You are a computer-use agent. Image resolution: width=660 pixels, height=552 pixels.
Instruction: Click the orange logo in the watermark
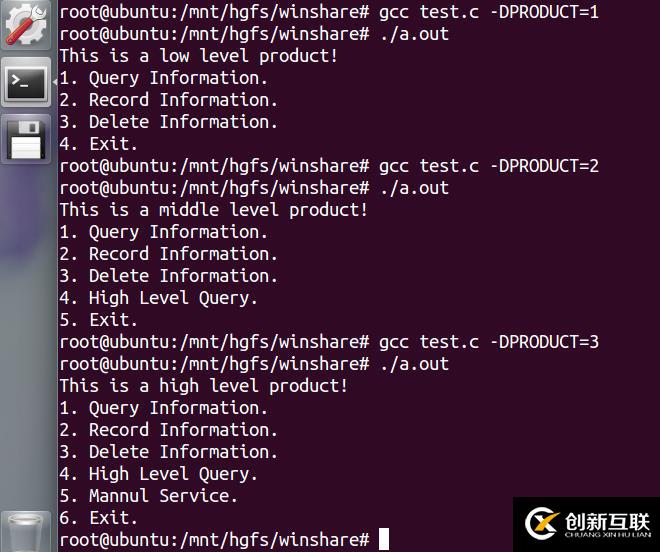click(542, 524)
